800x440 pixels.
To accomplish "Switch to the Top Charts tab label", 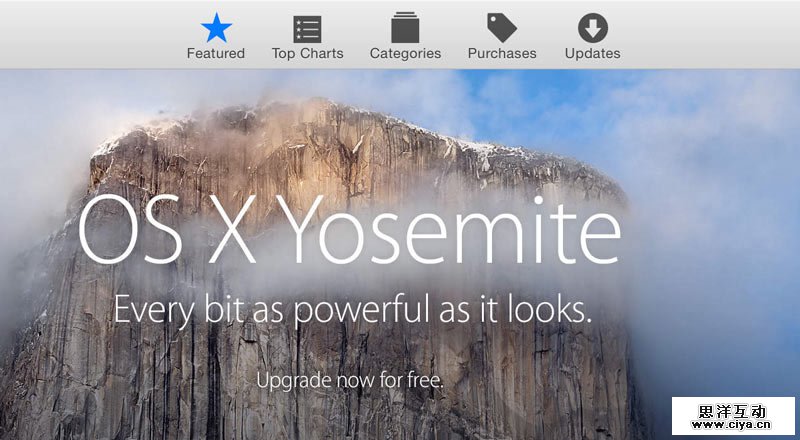I will point(308,54).
